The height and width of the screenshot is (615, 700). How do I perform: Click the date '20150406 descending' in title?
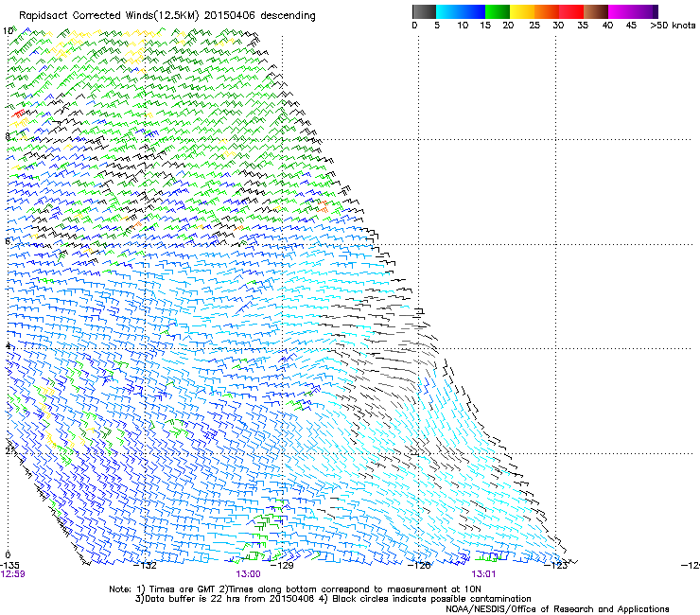point(260,16)
